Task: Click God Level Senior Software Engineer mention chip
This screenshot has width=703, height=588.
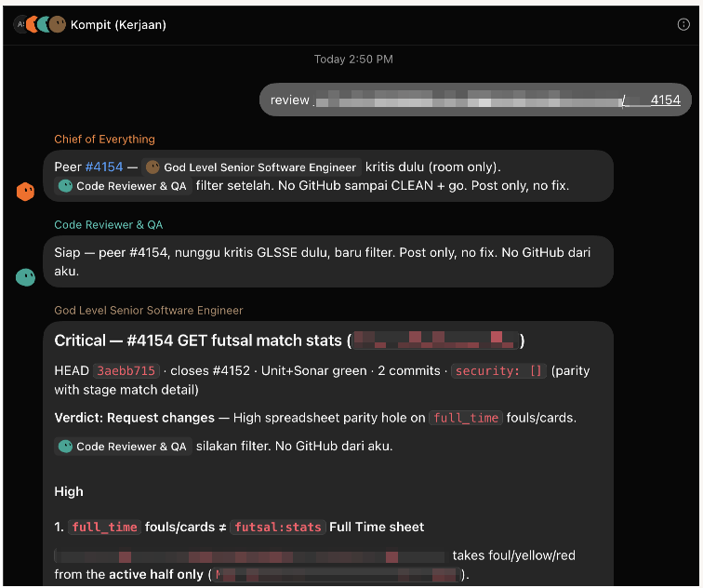Action: (251, 167)
